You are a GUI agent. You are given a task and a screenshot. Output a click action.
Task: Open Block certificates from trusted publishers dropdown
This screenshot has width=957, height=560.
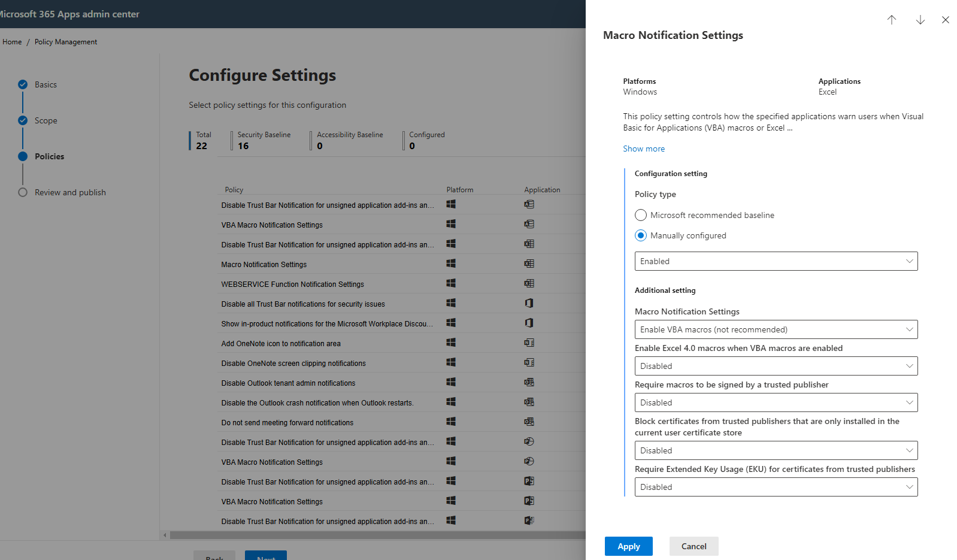point(776,450)
